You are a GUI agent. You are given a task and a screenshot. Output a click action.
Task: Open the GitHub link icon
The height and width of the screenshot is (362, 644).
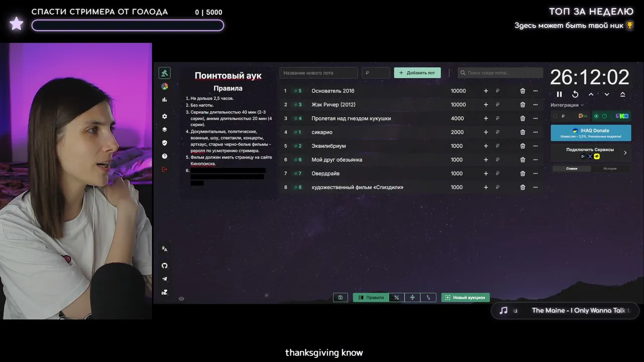tap(165, 265)
